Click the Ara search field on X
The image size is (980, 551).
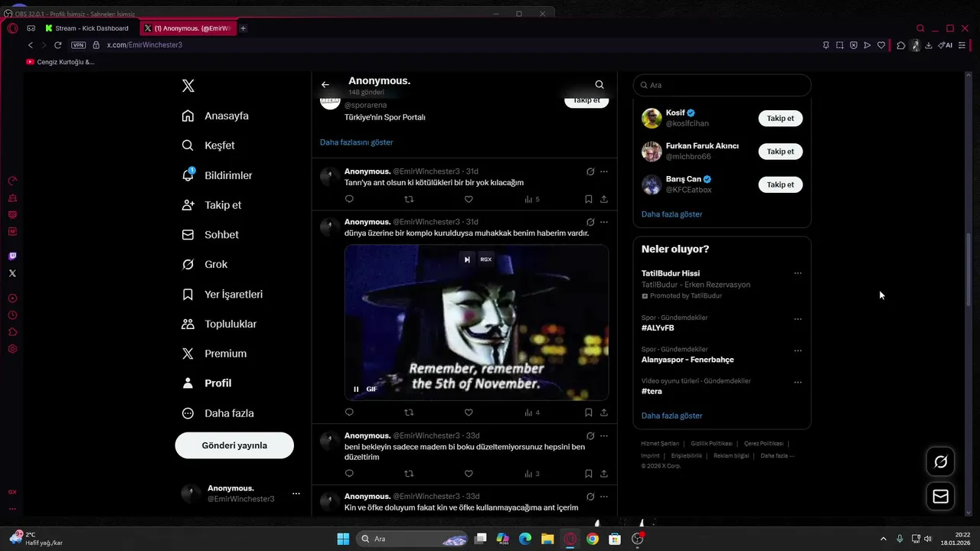tap(722, 85)
